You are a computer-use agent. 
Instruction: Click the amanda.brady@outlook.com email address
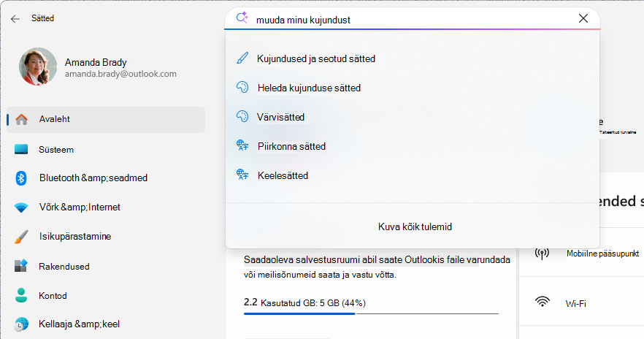(x=120, y=74)
